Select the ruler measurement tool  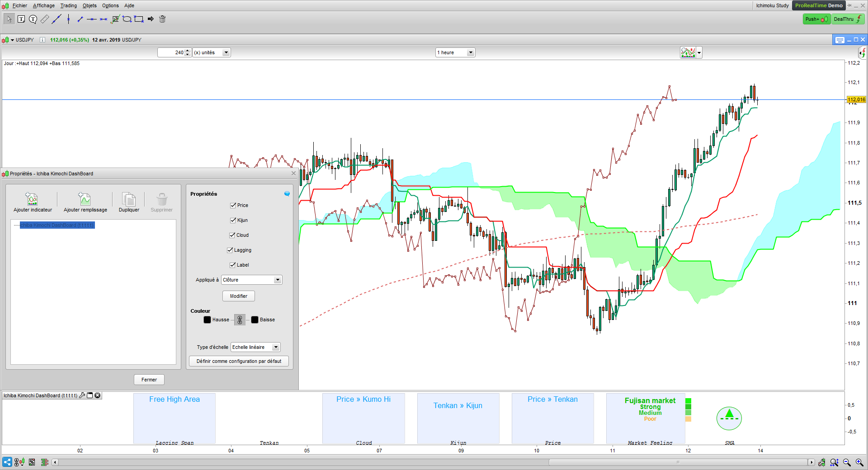tap(44, 19)
